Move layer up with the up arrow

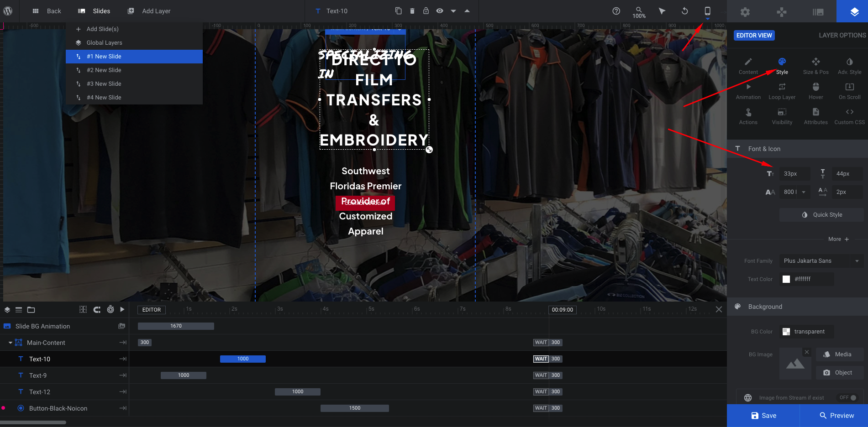(467, 11)
